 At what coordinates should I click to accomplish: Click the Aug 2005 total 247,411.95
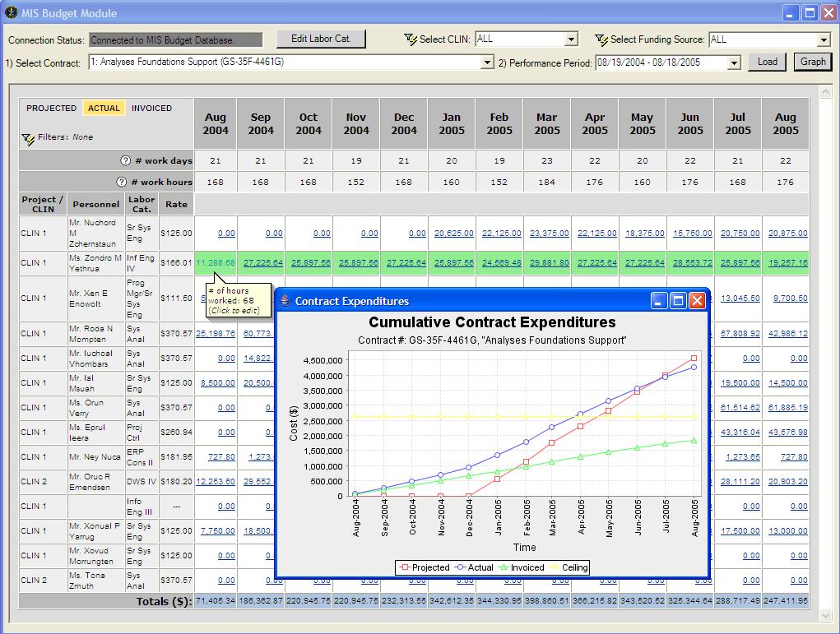click(786, 601)
